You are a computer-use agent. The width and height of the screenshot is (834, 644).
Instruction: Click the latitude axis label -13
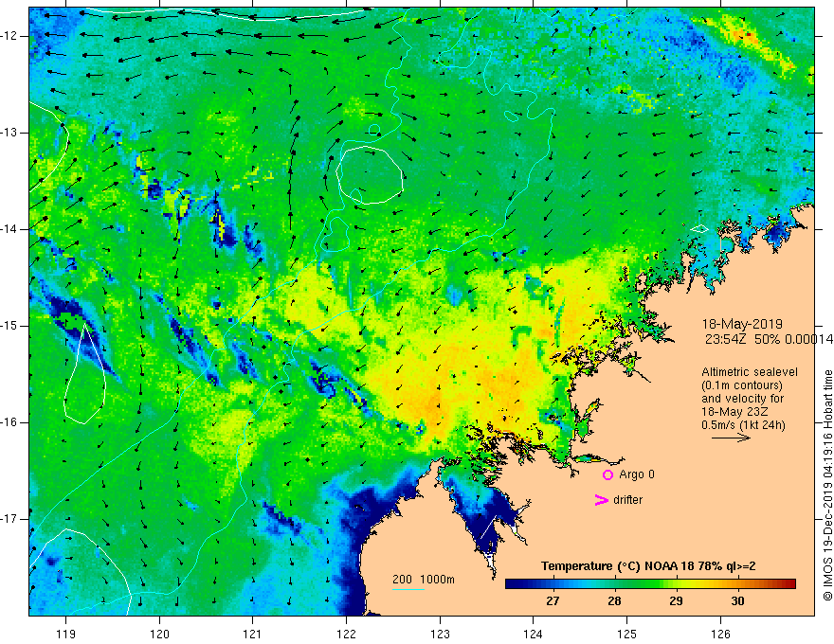(x=9, y=133)
